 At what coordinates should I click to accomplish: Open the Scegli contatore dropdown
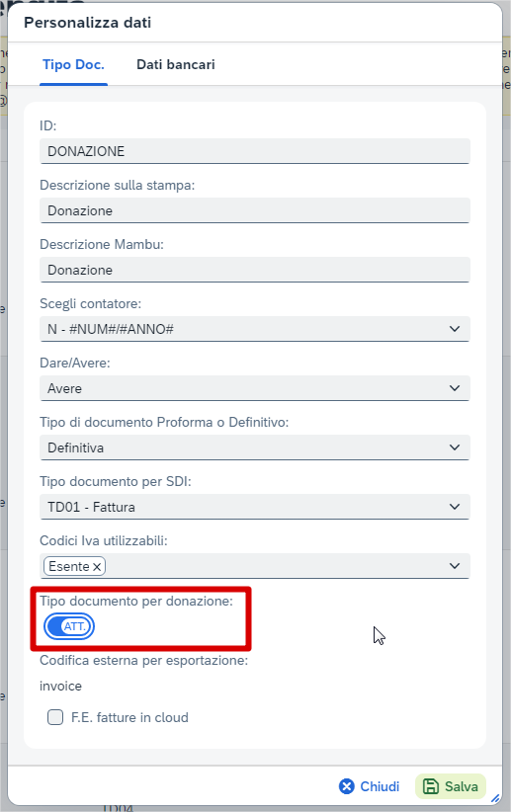(x=254, y=329)
